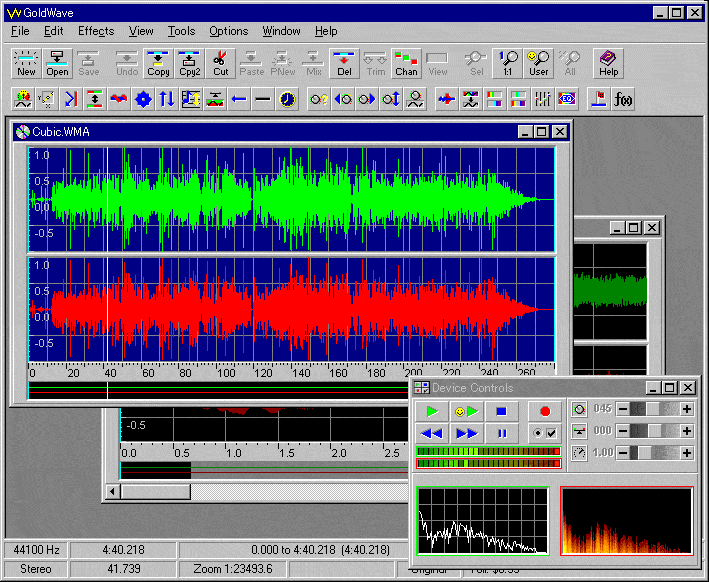Open the Edit menu
The height and width of the screenshot is (582, 709).
tap(53, 31)
